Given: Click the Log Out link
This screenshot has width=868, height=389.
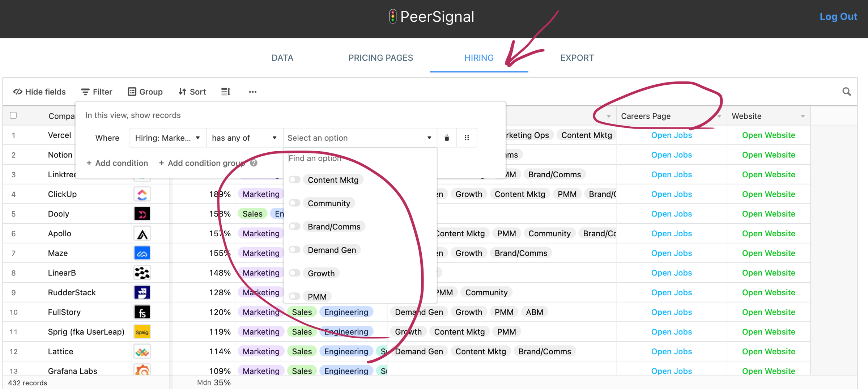Looking at the screenshot, I should pos(838,17).
